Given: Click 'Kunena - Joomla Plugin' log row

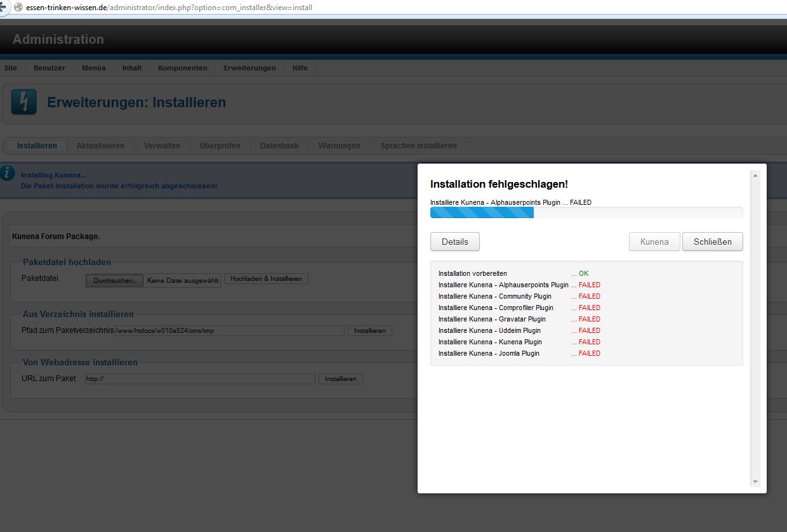Looking at the screenshot, I should [x=489, y=353].
